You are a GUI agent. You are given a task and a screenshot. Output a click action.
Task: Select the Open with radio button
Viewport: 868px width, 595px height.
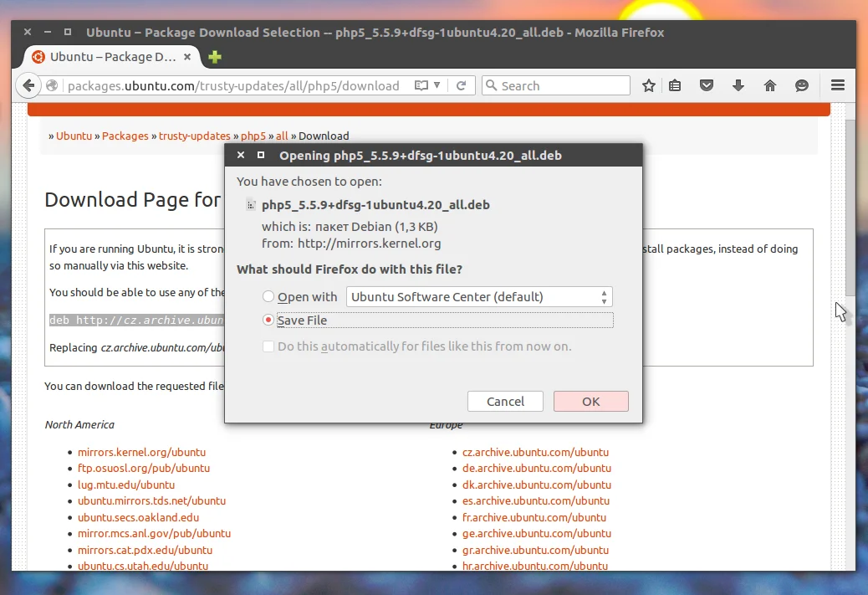coord(268,297)
